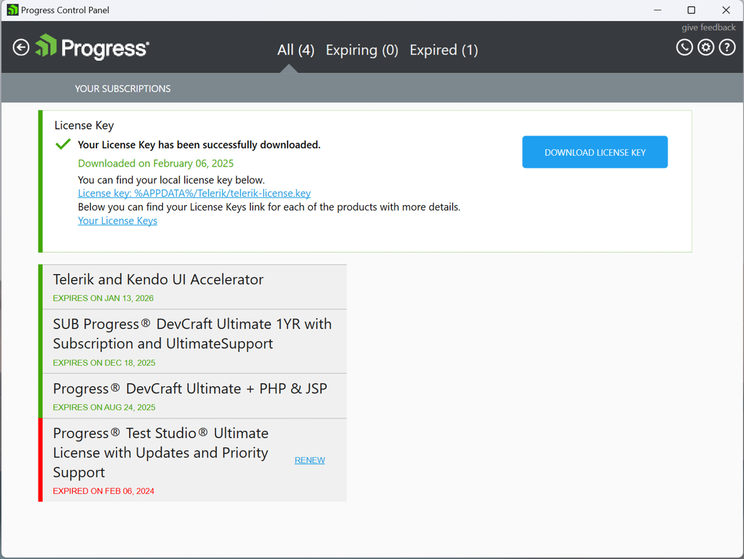Click 'Downloaded on February 06, 2025' text

[x=156, y=163]
